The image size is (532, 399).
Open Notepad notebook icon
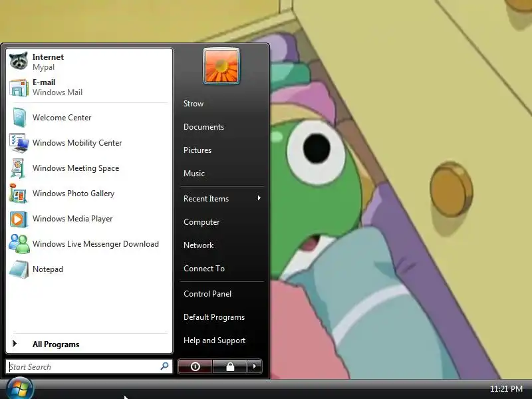pyautogui.click(x=19, y=269)
